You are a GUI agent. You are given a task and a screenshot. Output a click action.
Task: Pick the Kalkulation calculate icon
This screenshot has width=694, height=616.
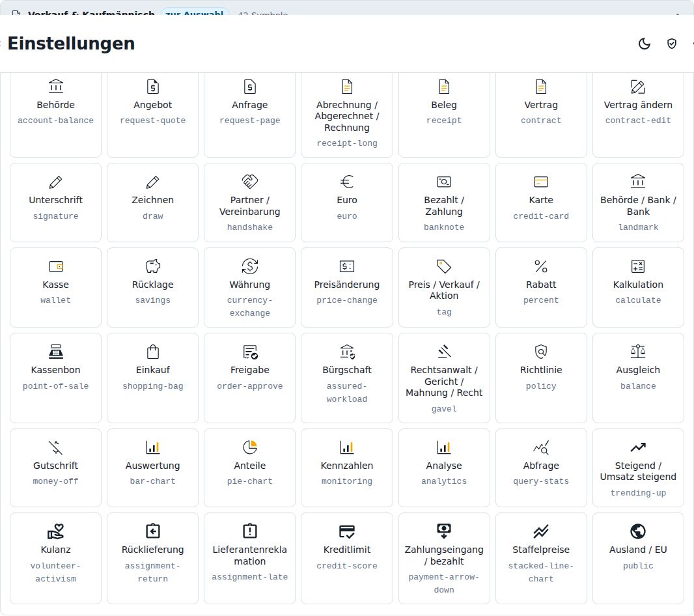point(638,266)
